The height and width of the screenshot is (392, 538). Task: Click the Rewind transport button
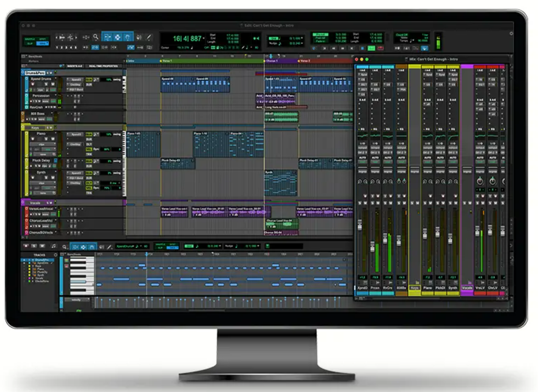click(x=333, y=48)
